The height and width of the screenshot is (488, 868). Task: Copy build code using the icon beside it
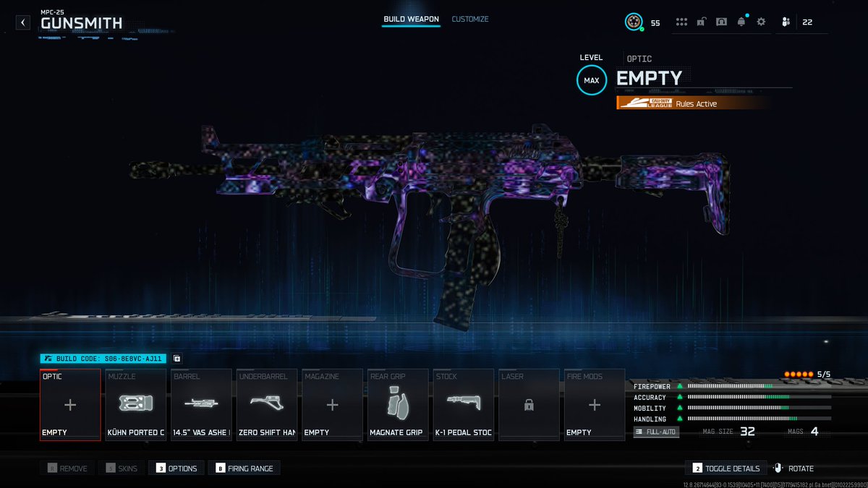tap(177, 358)
